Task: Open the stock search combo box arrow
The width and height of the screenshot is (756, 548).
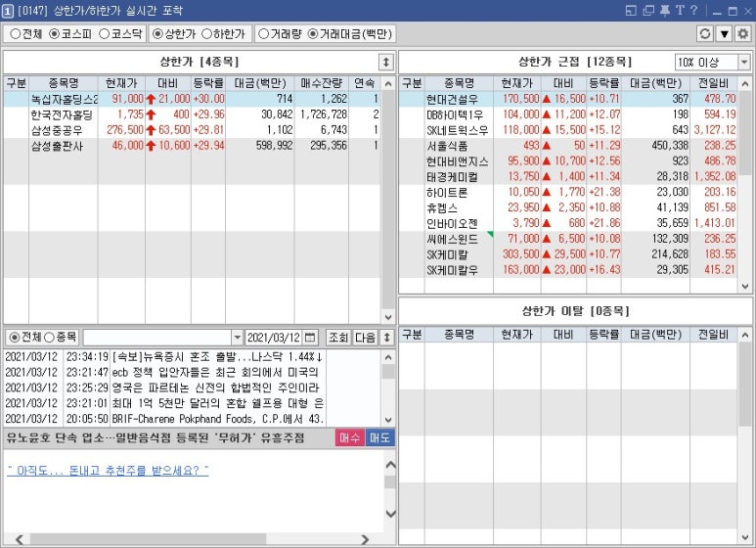Action: (x=237, y=338)
